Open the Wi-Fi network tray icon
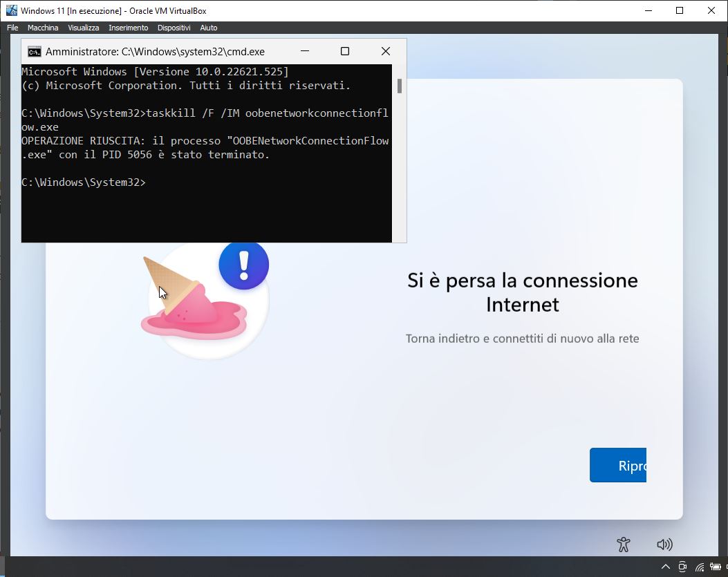 pos(700,567)
